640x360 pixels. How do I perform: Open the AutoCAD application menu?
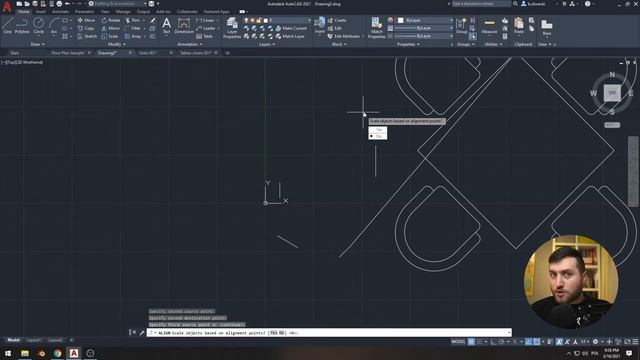[7, 7]
